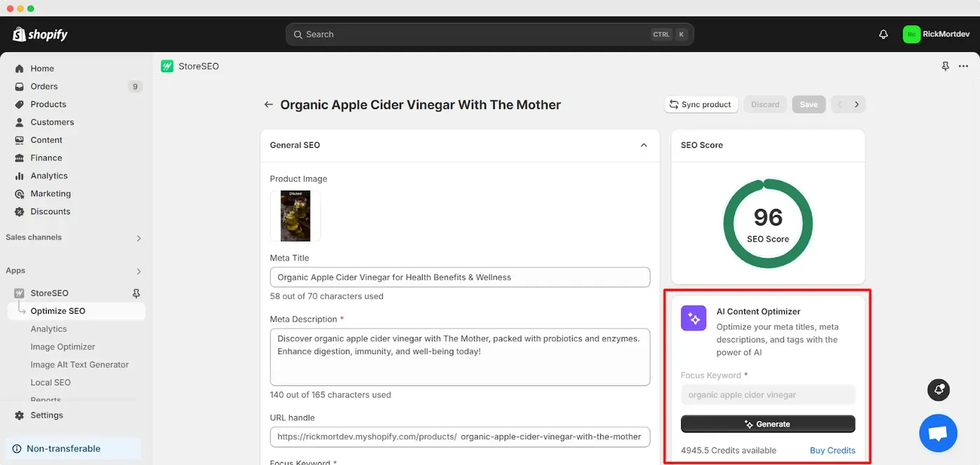Click the StoreSEO app icon in sidebar
Image resolution: width=980 pixels, height=465 pixels.
tap(20, 293)
